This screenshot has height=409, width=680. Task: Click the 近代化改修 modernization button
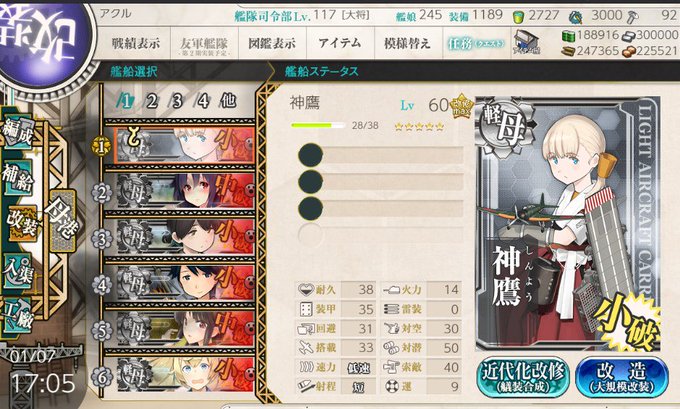tap(523, 376)
